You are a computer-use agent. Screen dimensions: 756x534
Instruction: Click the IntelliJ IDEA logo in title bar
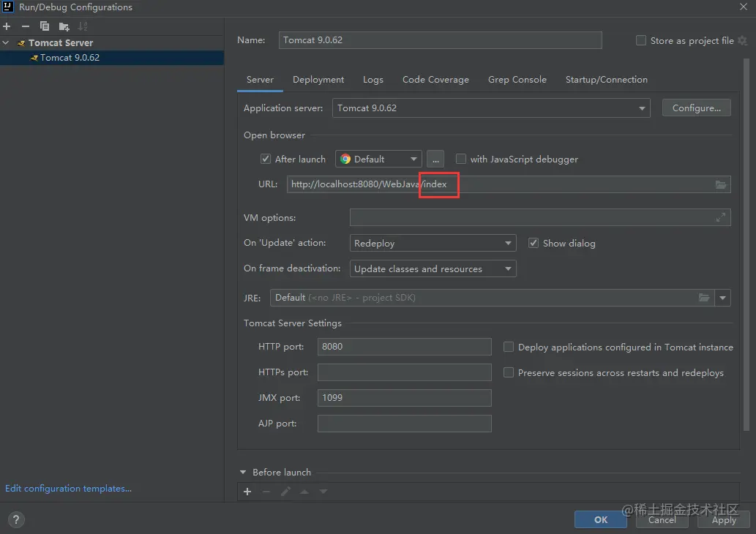click(x=8, y=7)
